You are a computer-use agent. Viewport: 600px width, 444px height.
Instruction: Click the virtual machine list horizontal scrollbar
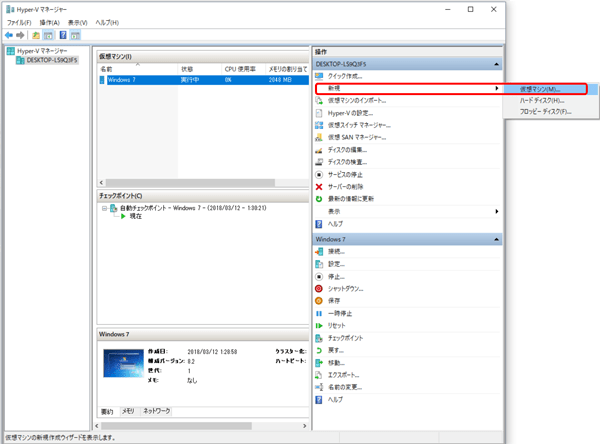(190, 183)
